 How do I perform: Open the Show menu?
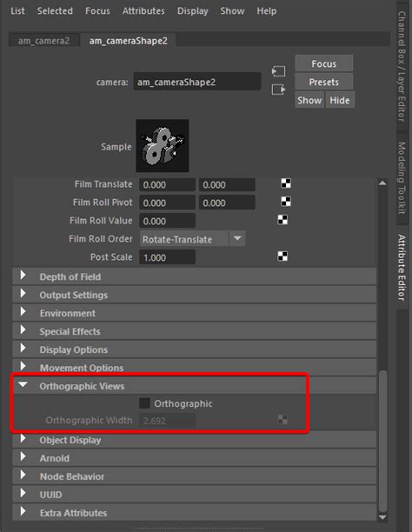[x=232, y=10]
